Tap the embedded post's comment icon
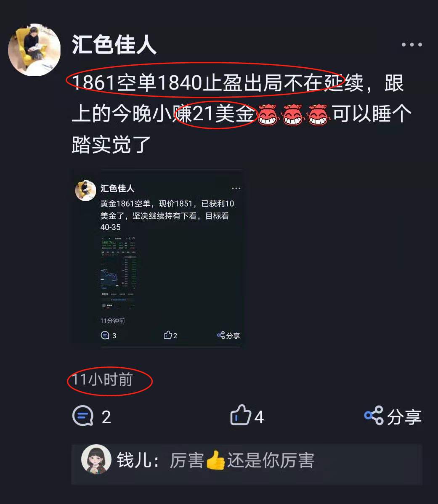438x504 pixels. click(x=105, y=335)
